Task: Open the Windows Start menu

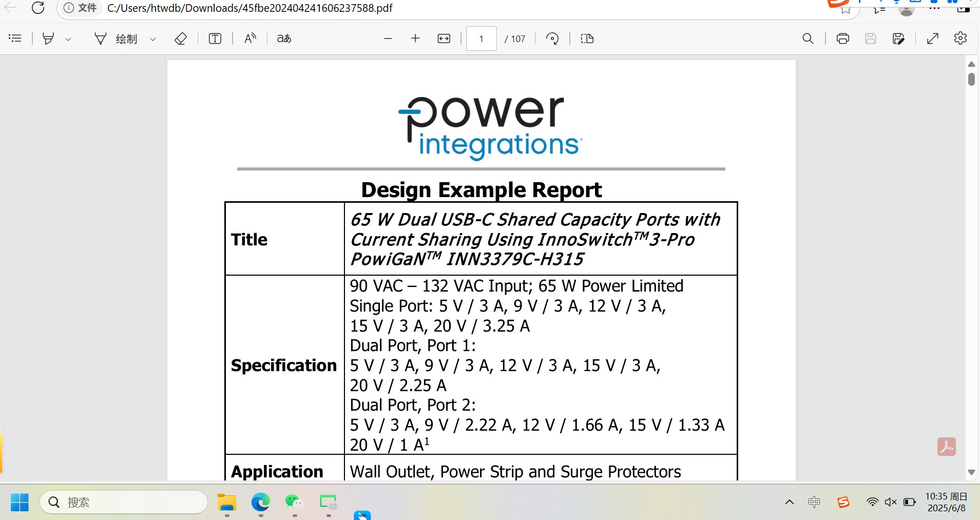Action: point(20,502)
